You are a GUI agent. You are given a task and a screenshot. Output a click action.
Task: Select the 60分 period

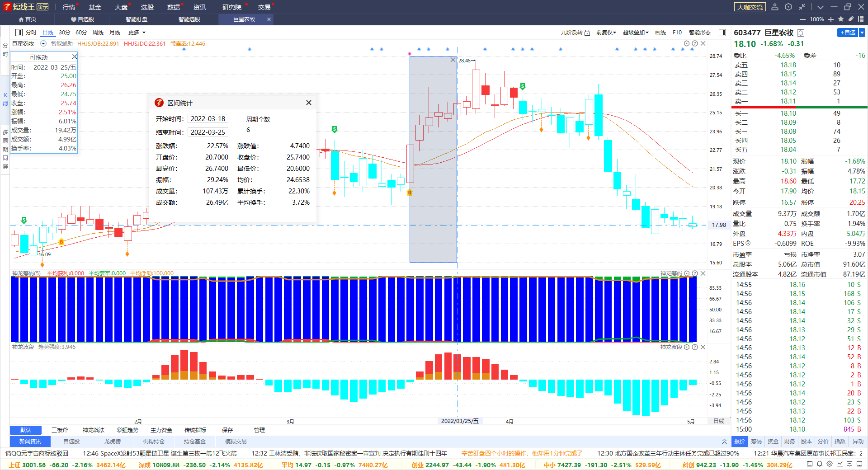(81, 33)
